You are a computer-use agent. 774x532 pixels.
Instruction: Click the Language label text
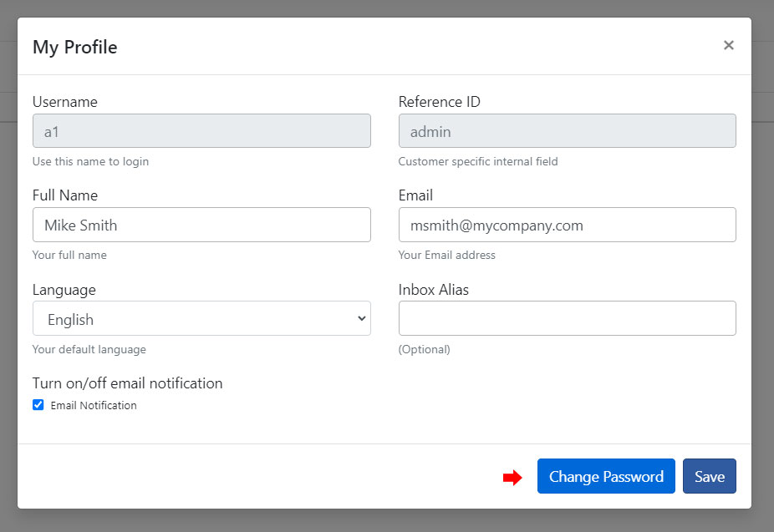click(64, 290)
